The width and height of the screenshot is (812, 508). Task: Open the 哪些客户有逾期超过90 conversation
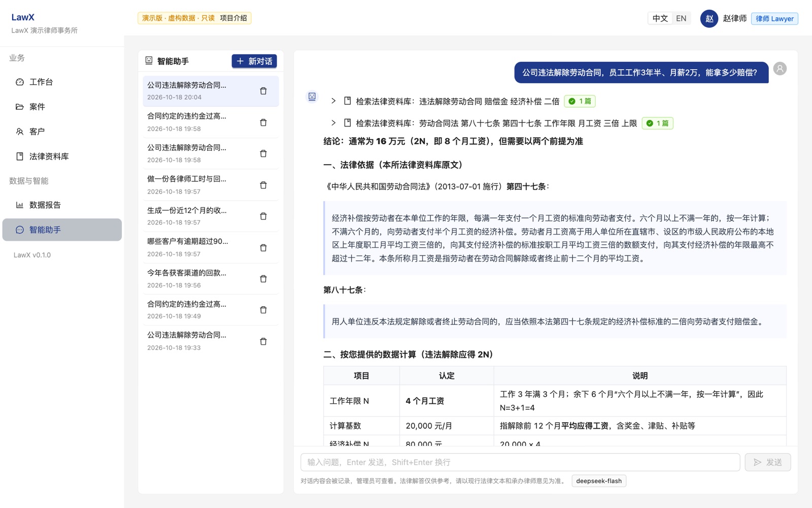tap(211, 247)
